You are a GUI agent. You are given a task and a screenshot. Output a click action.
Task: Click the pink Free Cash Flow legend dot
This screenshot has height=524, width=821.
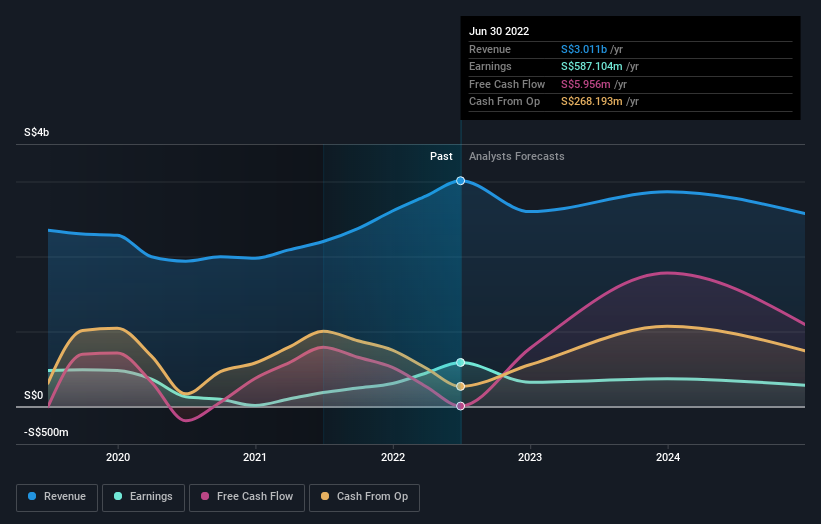205,496
